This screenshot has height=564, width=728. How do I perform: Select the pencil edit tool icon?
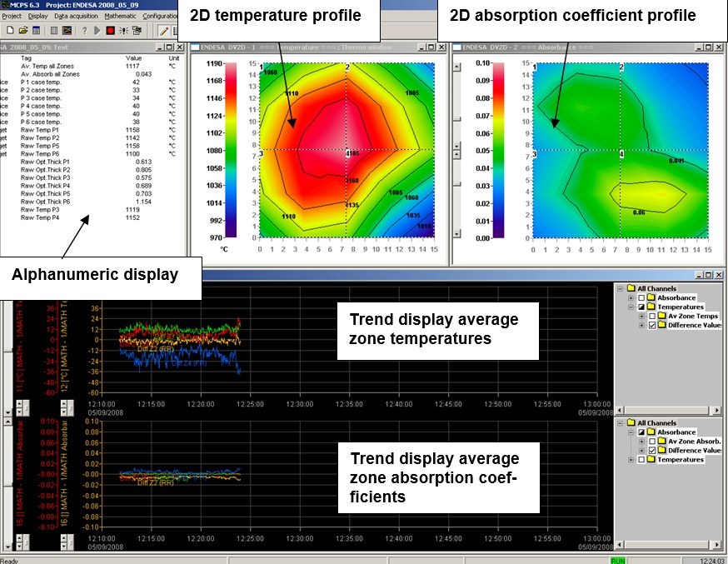click(163, 30)
